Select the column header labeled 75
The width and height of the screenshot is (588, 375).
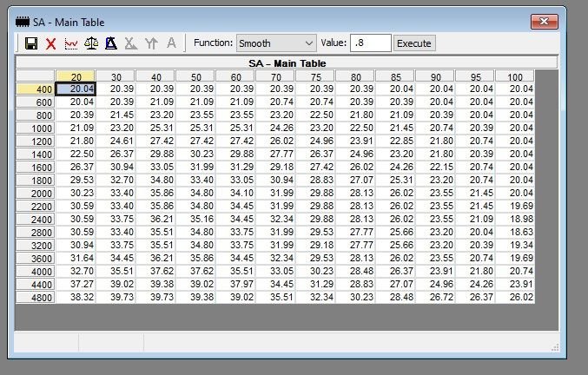(x=315, y=76)
